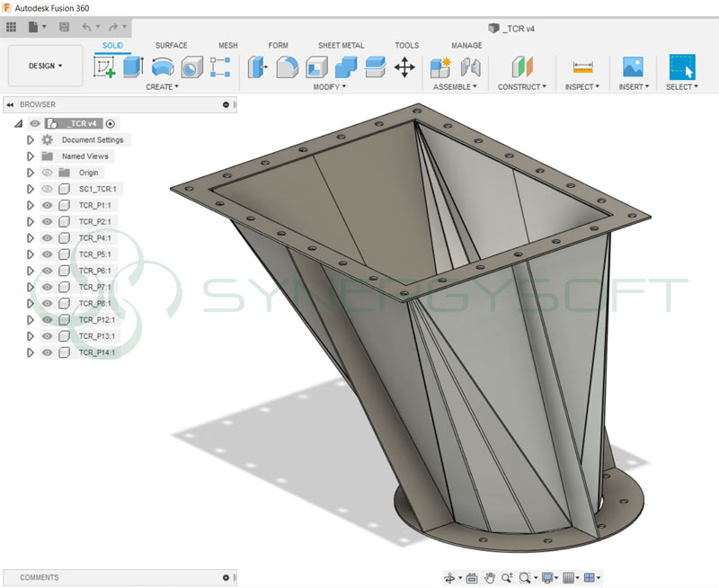
Task: Unhide component SC1_TCR:1
Action: point(47,188)
